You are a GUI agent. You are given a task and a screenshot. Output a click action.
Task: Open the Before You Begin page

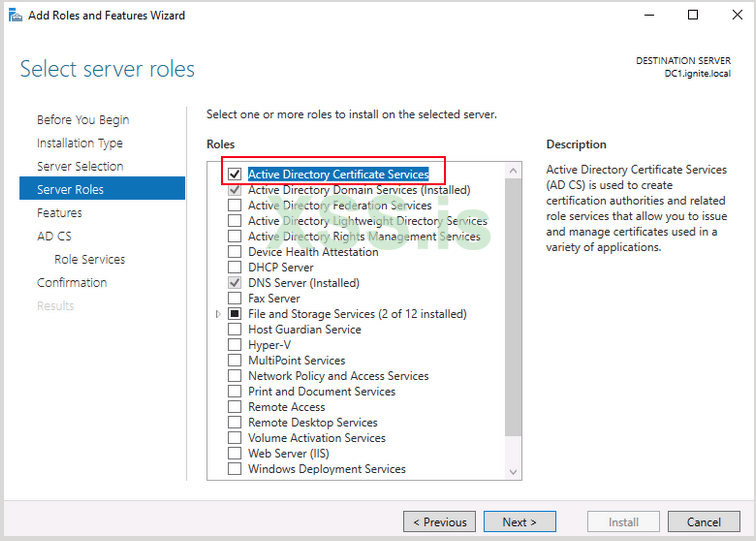[83, 120]
